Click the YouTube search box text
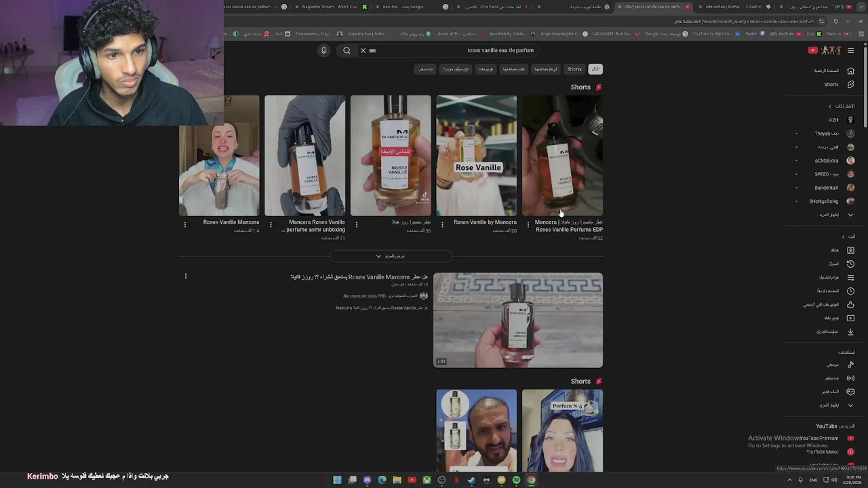 [x=500, y=50]
